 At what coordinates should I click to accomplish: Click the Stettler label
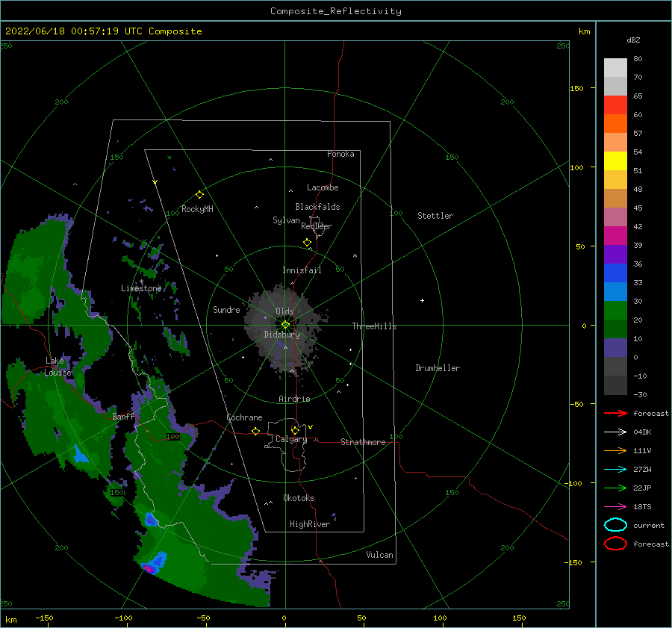435,216
